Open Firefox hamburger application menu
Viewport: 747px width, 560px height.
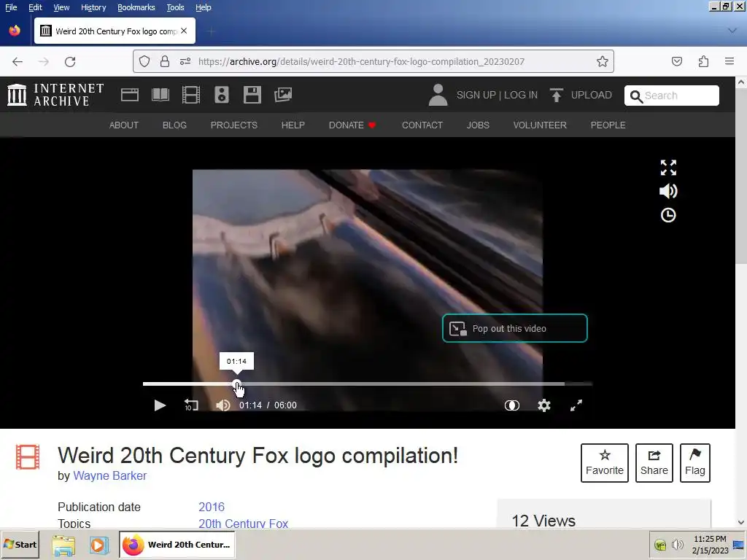(729, 61)
